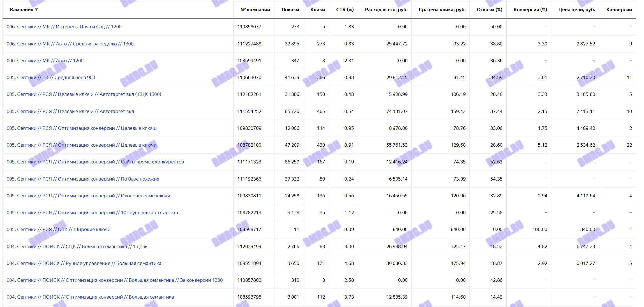Click the CTR value 9.09
This screenshot has height=307, width=644.
349,229
